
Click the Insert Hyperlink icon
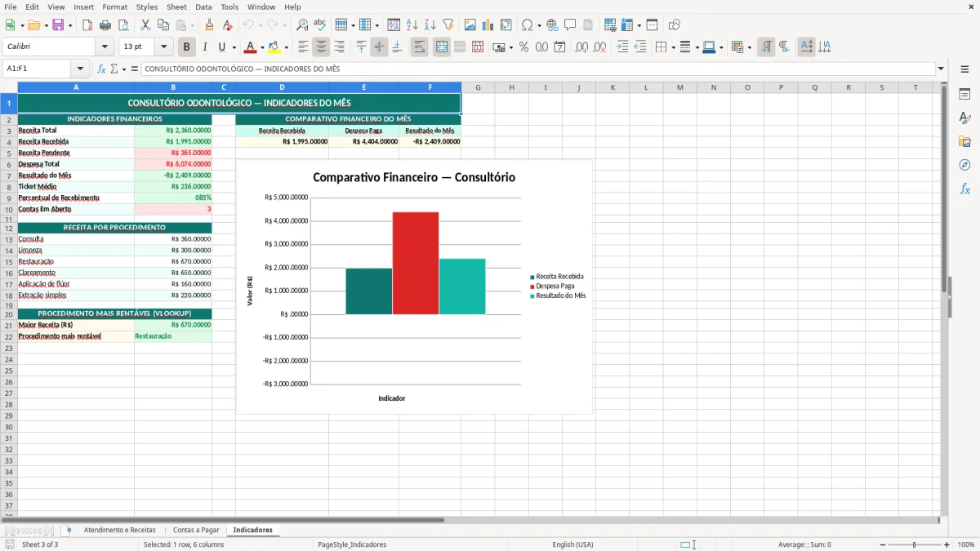[x=552, y=25]
